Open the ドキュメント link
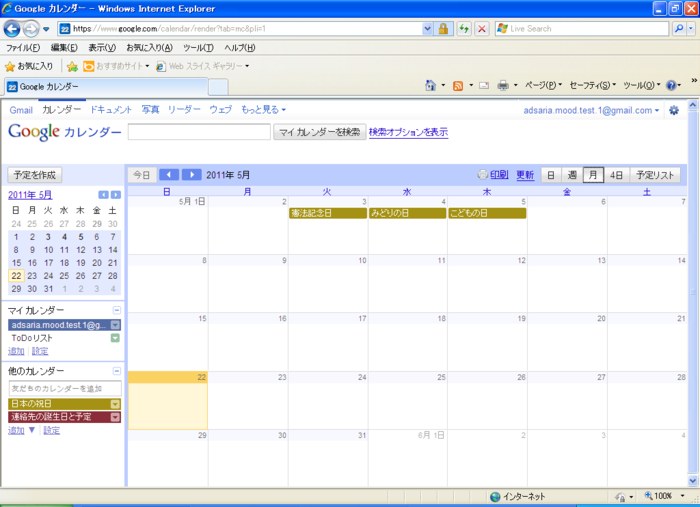700x507 pixels. click(111, 110)
